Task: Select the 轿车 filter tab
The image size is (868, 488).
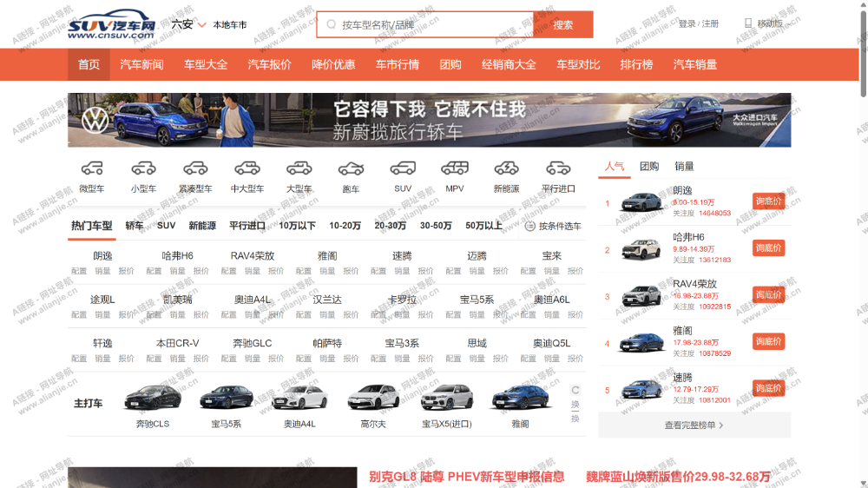Action: [134, 226]
